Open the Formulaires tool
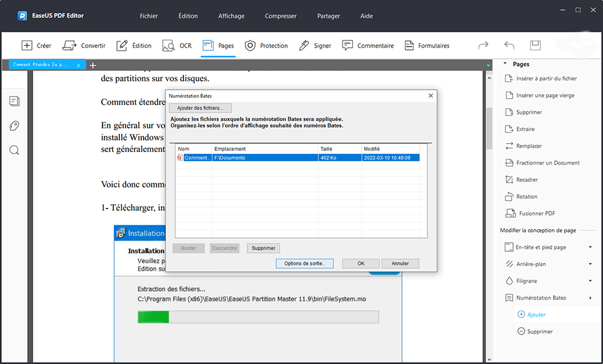This screenshot has height=364, width=603. [427, 46]
